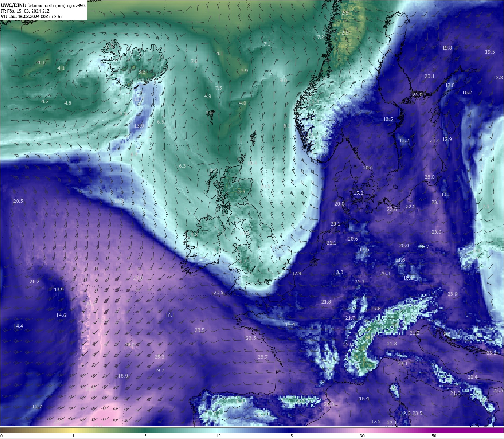Click the 19.5 value on the map
504x439 pixels.
click(490, 52)
